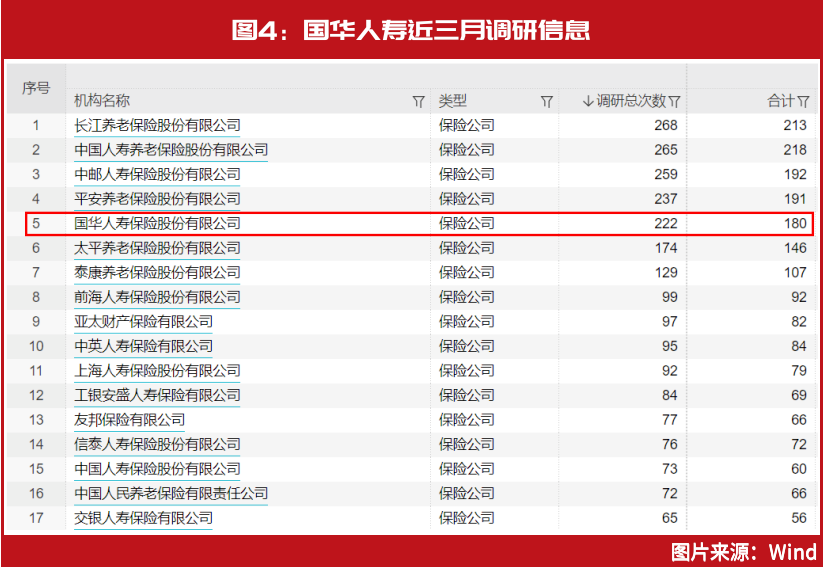824x567 pixels.
Task: Select total 191 cell
Action: [x=795, y=199]
